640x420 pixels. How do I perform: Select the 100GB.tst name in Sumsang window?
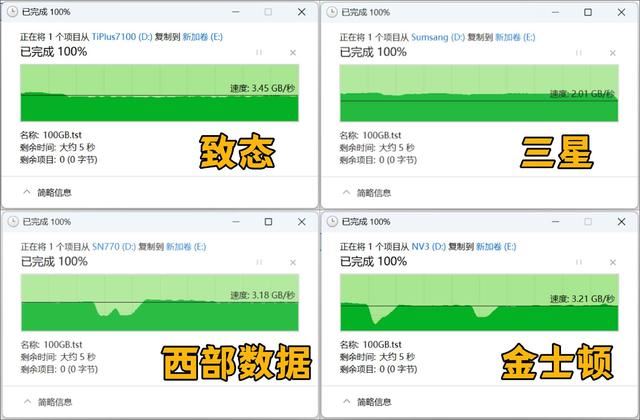coord(382,135)
